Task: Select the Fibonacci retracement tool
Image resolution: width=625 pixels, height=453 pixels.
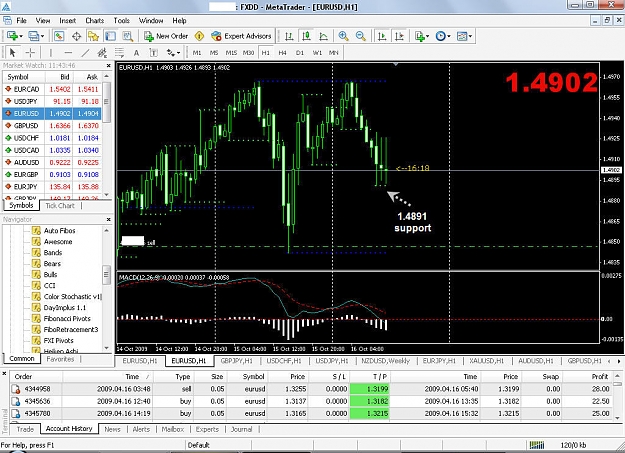Action: point(119,53)
